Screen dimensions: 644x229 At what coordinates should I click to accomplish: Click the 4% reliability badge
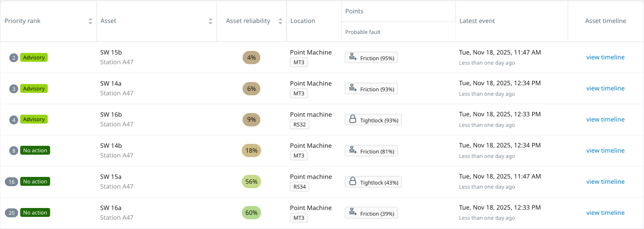251,58
